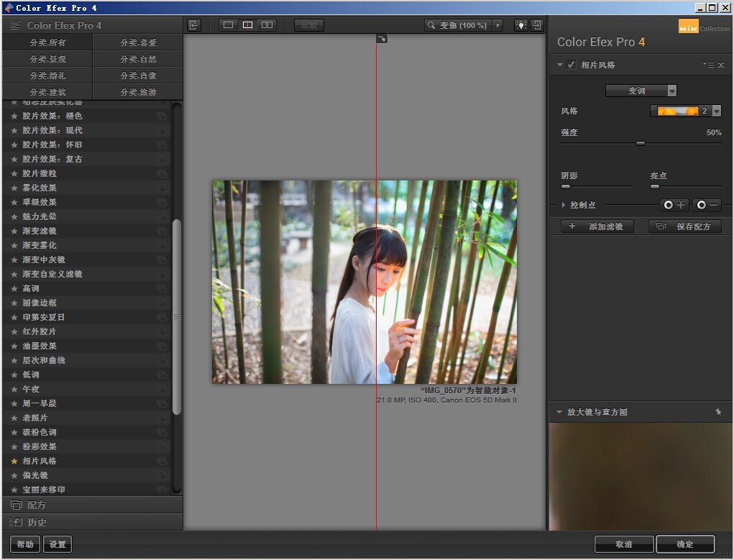Collapse the left filter panel with arrow icon
734x560 pixels.
194,25
